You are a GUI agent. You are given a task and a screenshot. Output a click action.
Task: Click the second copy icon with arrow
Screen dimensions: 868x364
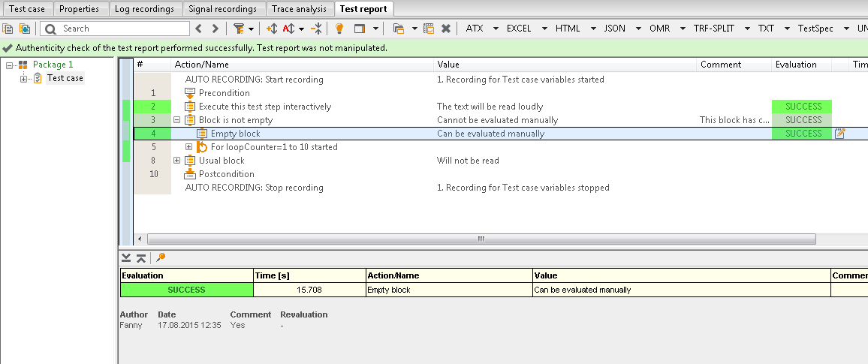click(x=24, y=29)
